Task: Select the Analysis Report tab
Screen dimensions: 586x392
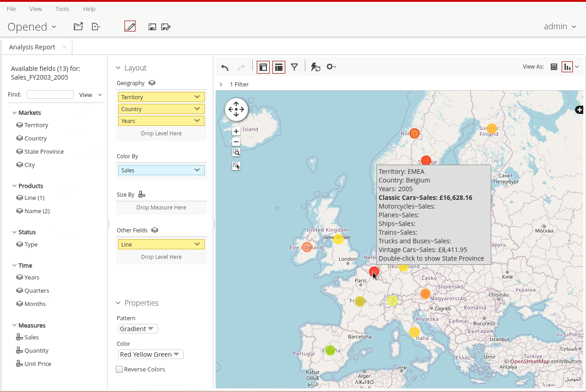Action: [32, 47]
